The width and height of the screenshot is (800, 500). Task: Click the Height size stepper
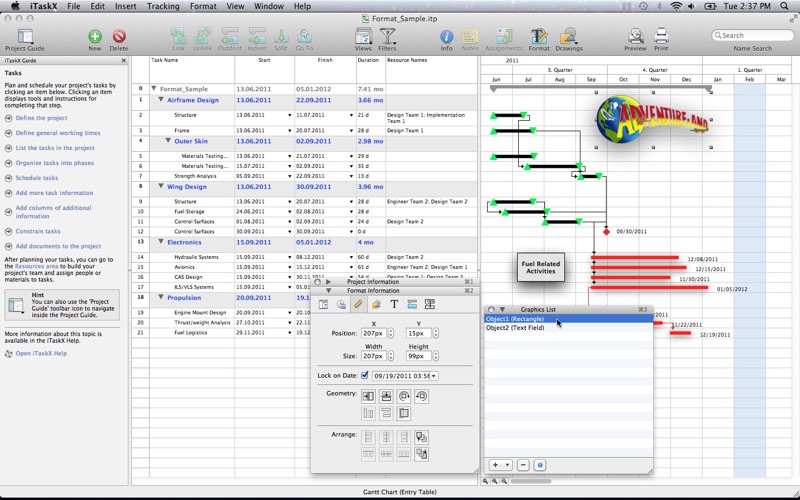coord(436,356)
